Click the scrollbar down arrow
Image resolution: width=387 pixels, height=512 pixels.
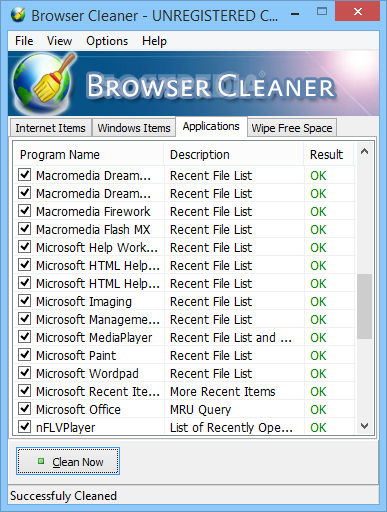364,426
